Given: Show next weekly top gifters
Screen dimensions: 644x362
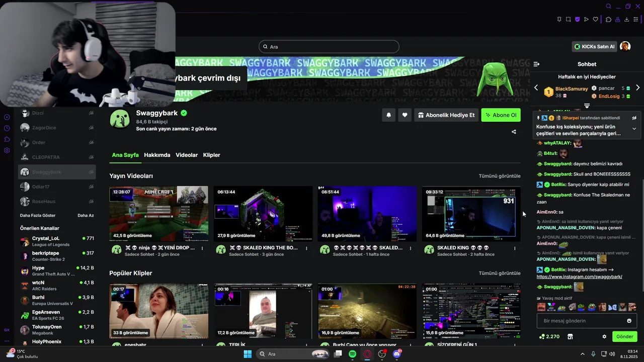Looking at the screenshot, I should (x=637, y=87).
